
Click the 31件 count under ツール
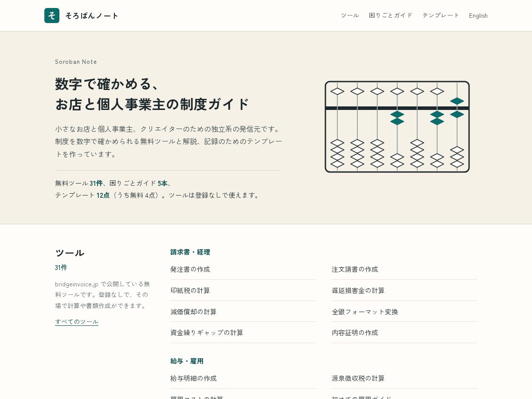coord(61,267)
